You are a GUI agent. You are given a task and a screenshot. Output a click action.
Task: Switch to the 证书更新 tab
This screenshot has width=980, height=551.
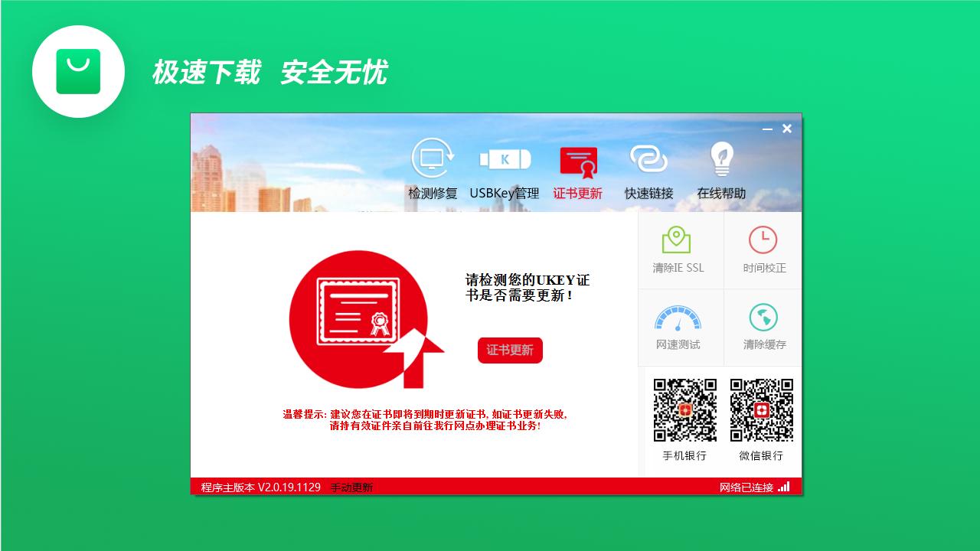(578, 192)
